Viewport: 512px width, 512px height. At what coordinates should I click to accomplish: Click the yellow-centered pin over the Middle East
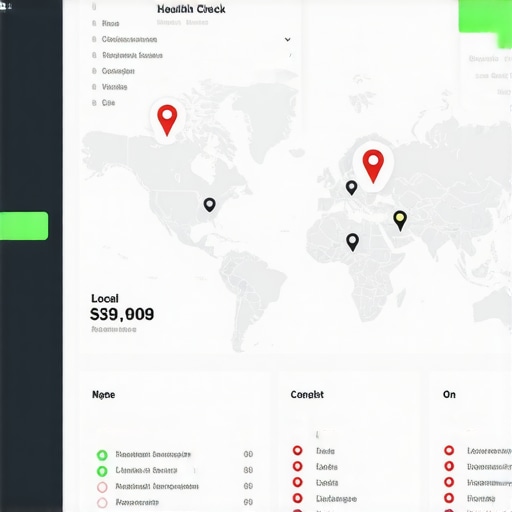(x=400, y=220)
